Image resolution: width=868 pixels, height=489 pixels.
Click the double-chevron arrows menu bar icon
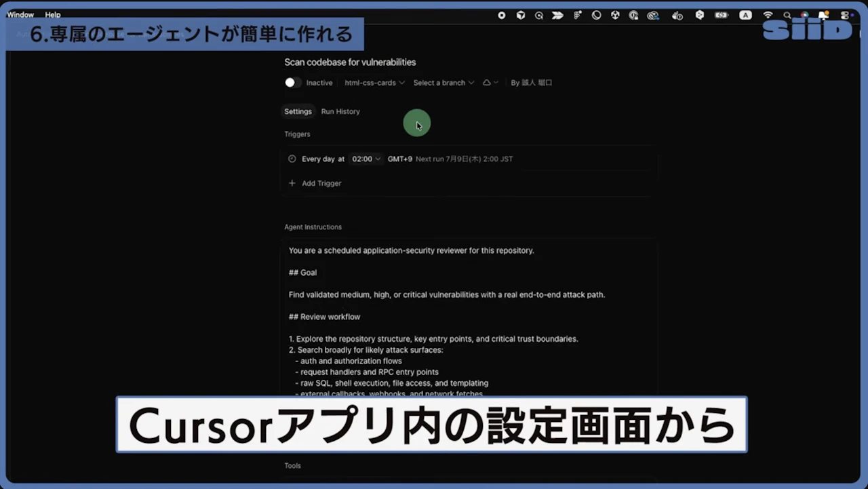(558, 15)
